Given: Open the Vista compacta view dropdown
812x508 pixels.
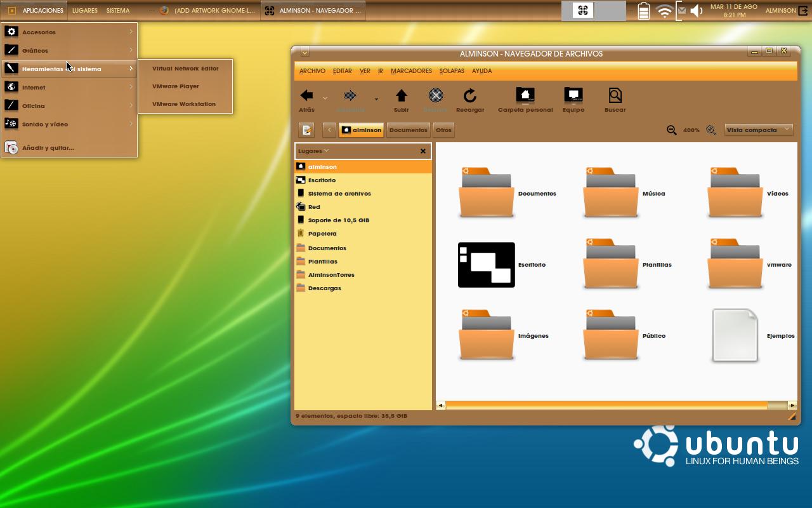Looking at the screenshot, I should pos(759,130).
